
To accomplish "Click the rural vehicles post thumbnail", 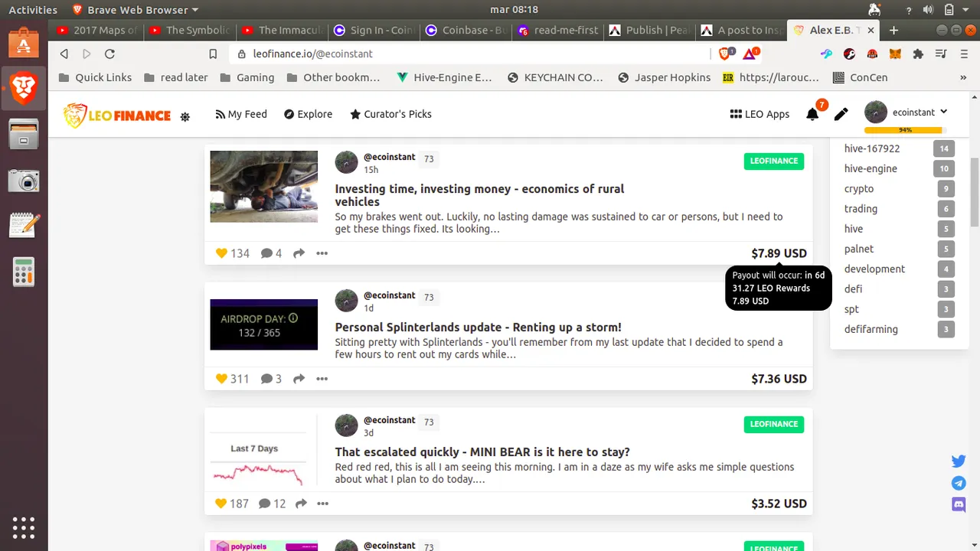I will pos(264,187).
